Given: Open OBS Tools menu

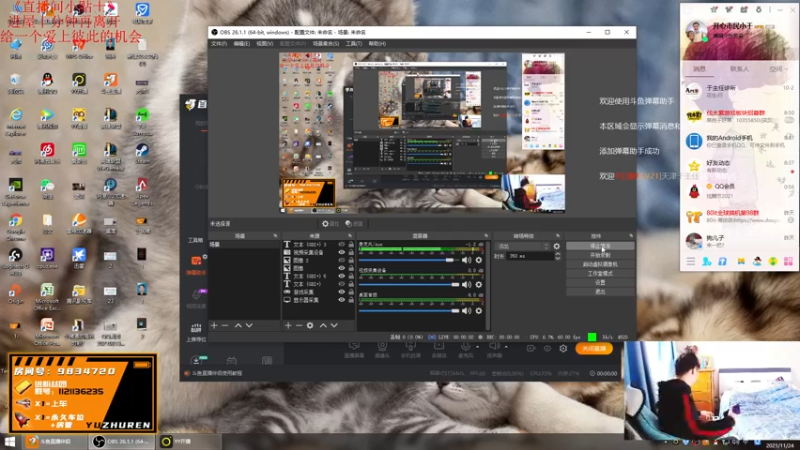Looking at the screenshot, I should (x=354, y=44).
